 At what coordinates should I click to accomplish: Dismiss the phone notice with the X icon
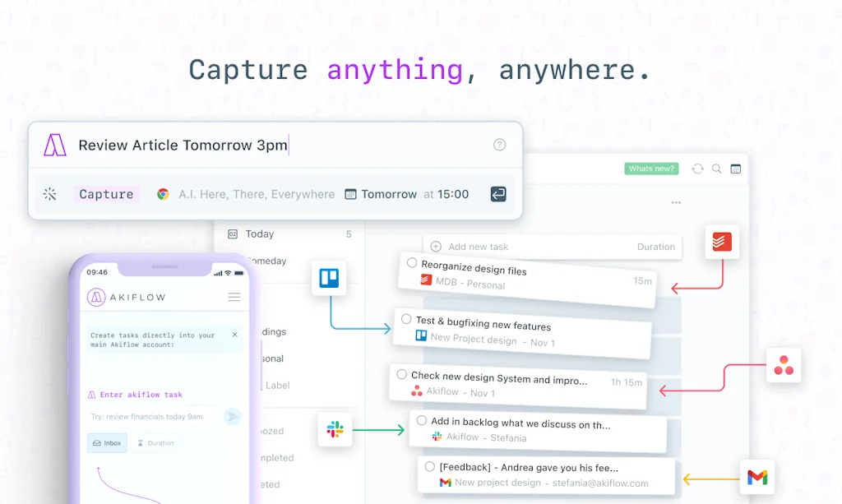pos(234,335)
